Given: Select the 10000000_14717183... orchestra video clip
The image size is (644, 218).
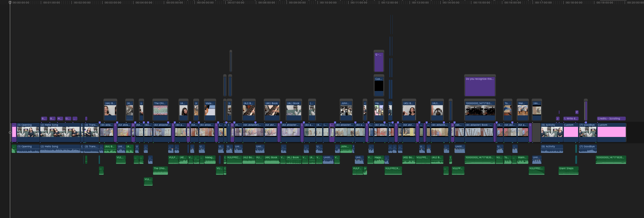Looking at the screenshot, I should [x=480, y=111].
